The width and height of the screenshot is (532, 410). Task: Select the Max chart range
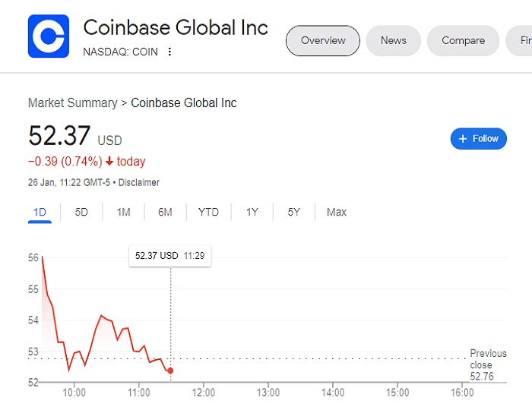tap(337, 212)
